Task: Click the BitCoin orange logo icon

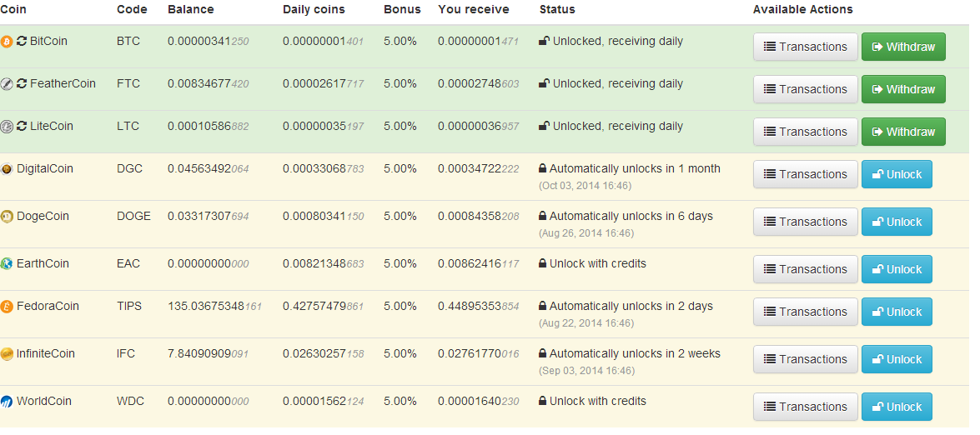Action: tap(7, 42)
